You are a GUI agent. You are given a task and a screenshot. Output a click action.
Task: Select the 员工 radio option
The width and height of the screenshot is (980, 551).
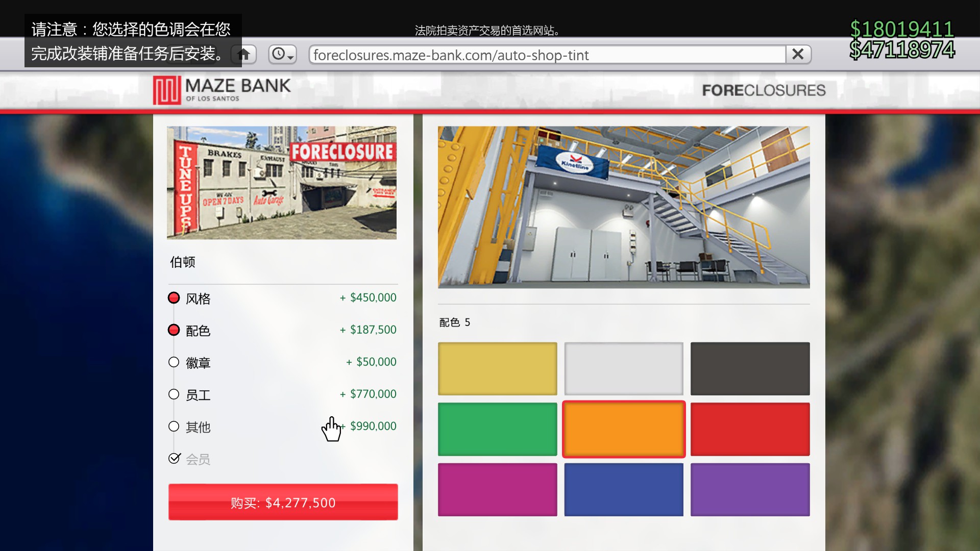coord(174,394)
